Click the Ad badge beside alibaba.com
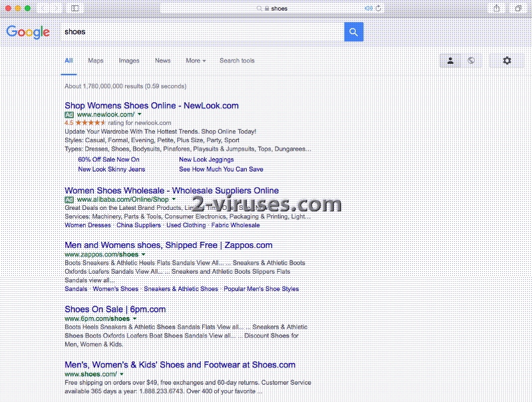This screenshot has height=402, width=532. [69, 199]
